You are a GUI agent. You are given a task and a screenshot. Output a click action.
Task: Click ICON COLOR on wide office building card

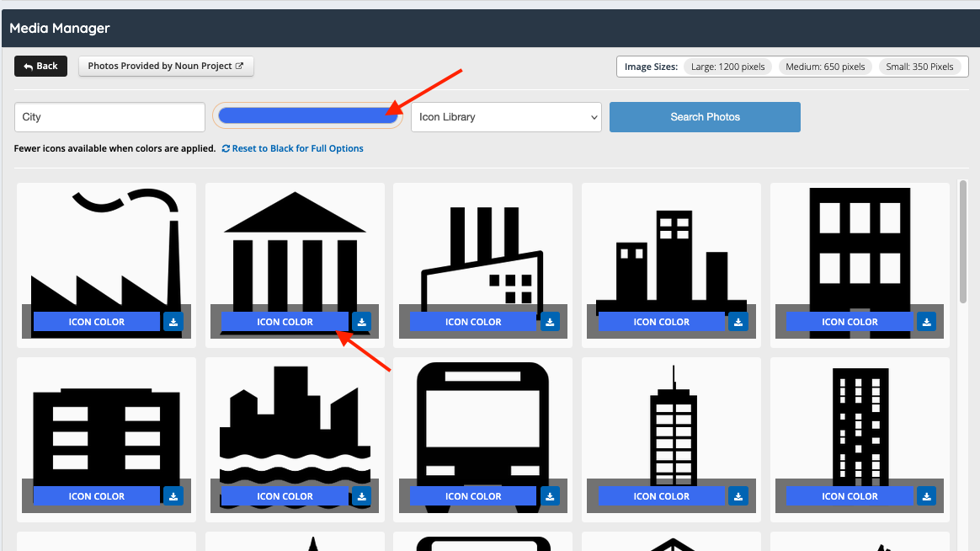[x=97, y=496]
